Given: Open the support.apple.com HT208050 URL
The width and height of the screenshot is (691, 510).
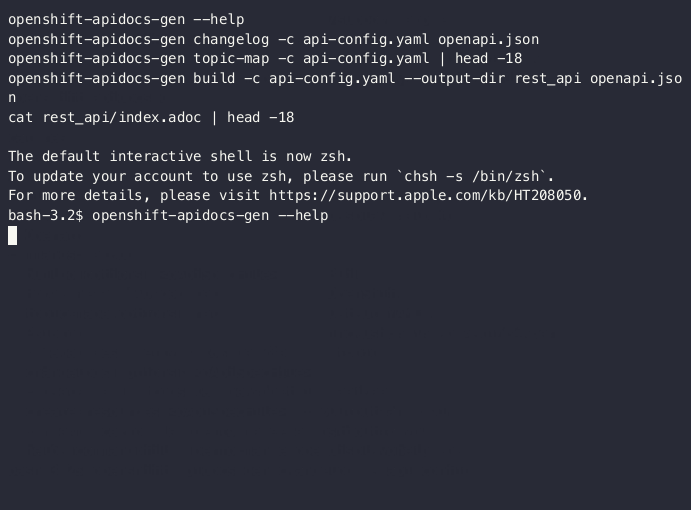Looking at the screenshot, I should click(425, 195).
